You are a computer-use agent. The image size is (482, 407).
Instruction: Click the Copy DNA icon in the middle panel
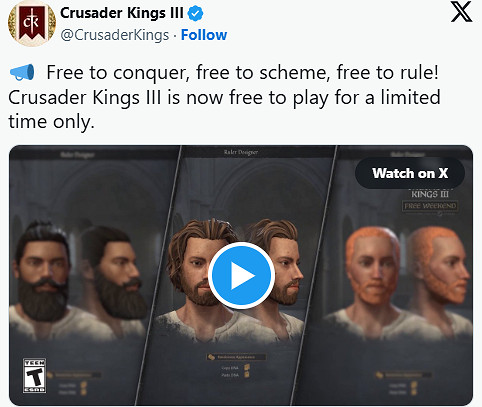247,367
